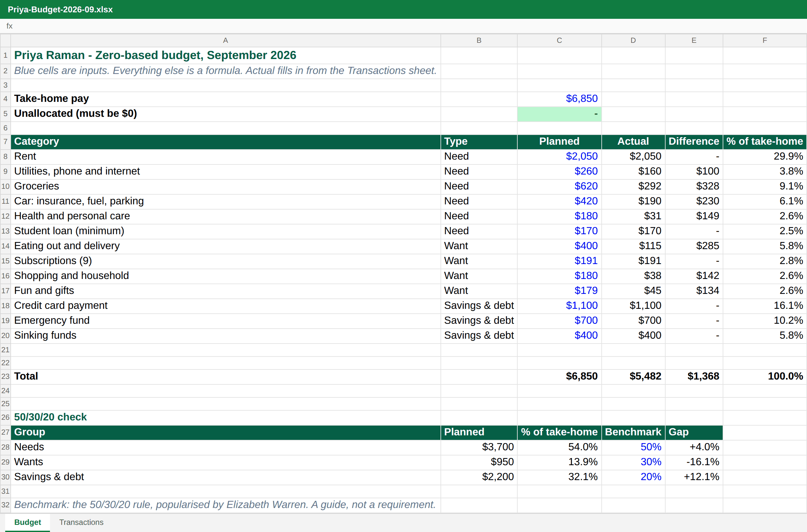Image resolution: width=807 pixels, height=532 pixels.
Task: Select the Elizabeth Warren benchmark note
Action: pos(225,505)
